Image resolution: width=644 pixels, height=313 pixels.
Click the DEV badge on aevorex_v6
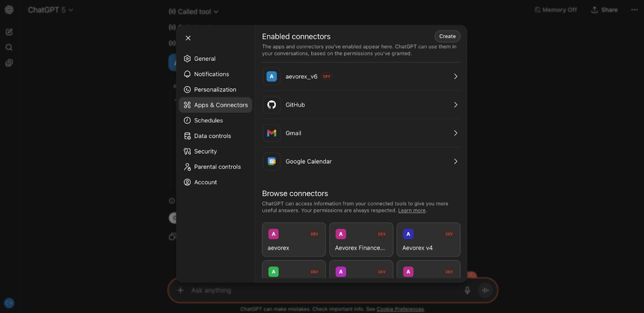coord(327,77)
